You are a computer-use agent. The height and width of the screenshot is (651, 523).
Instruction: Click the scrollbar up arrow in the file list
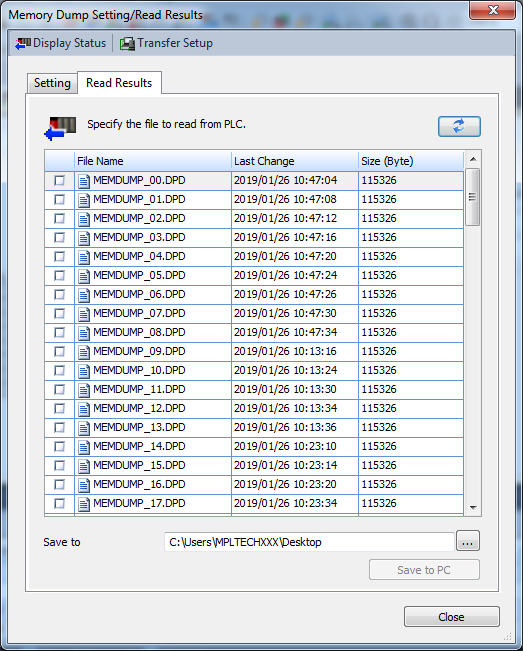coord(473,159)
